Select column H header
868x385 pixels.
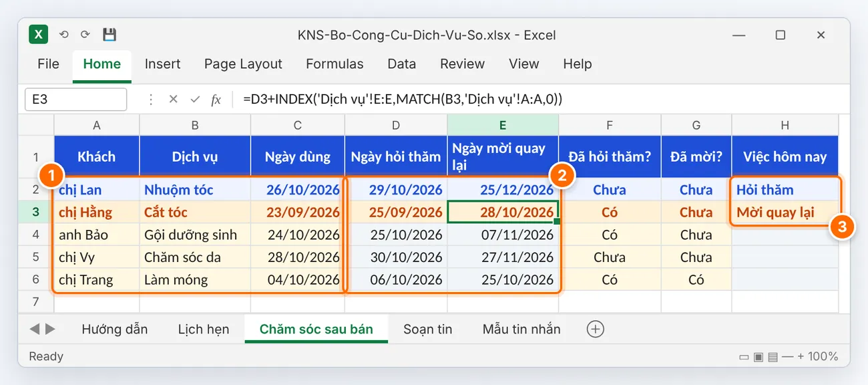pyautogui.click(x=785, y=125)
